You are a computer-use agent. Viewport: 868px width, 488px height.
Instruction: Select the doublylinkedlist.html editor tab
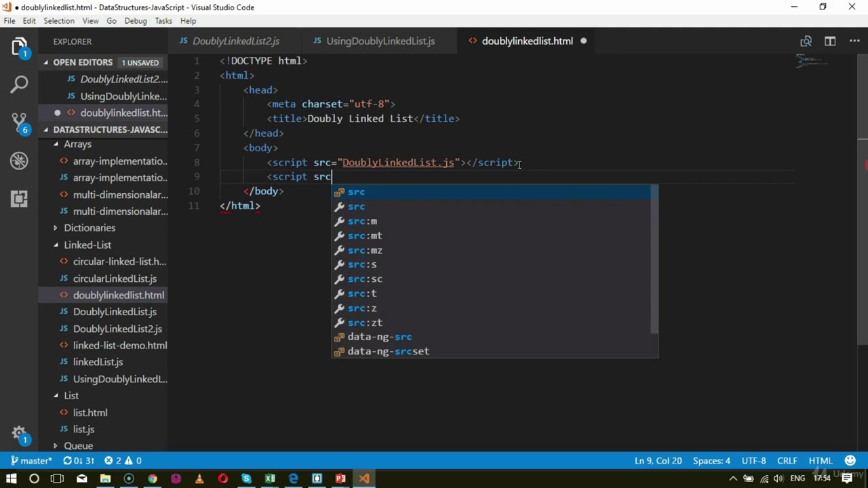coord(527,41)
